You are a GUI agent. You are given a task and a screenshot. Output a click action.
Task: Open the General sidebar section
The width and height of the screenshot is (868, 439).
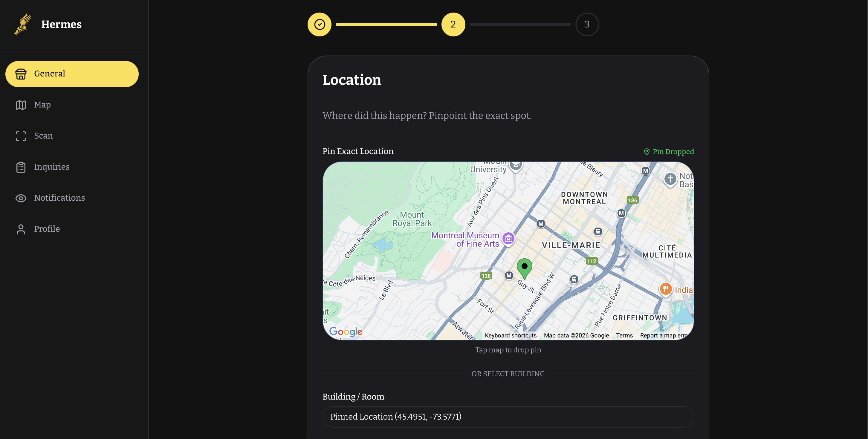[x=72, y=74]
